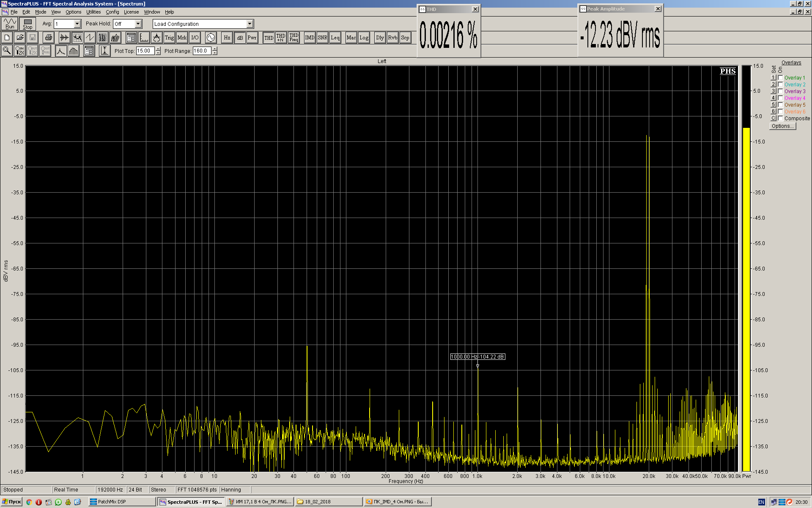Open the License menu
The width and height of the screenshot is (812, 508).
pos(131,12)
